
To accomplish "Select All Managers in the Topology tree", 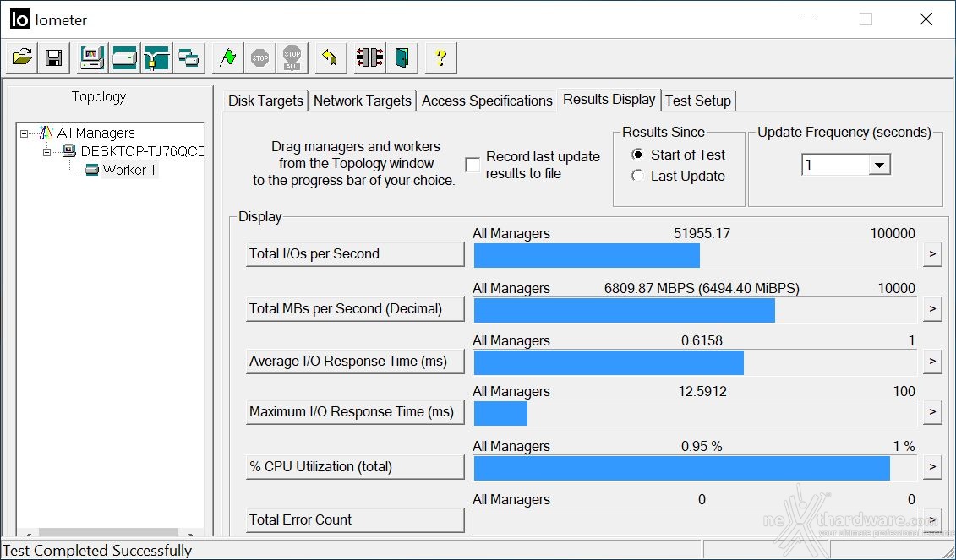I will [96, 133].
